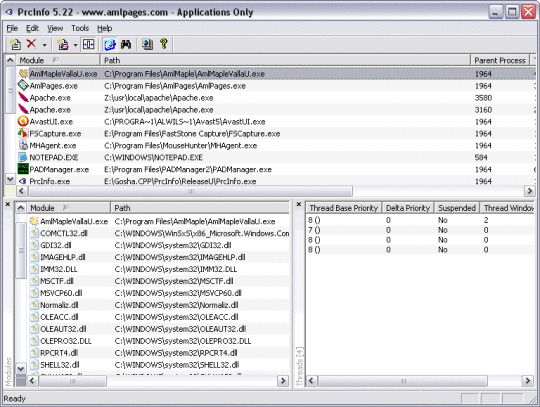
Task: Click the COMCTL32.dll module icon
Action: [34, 233]
